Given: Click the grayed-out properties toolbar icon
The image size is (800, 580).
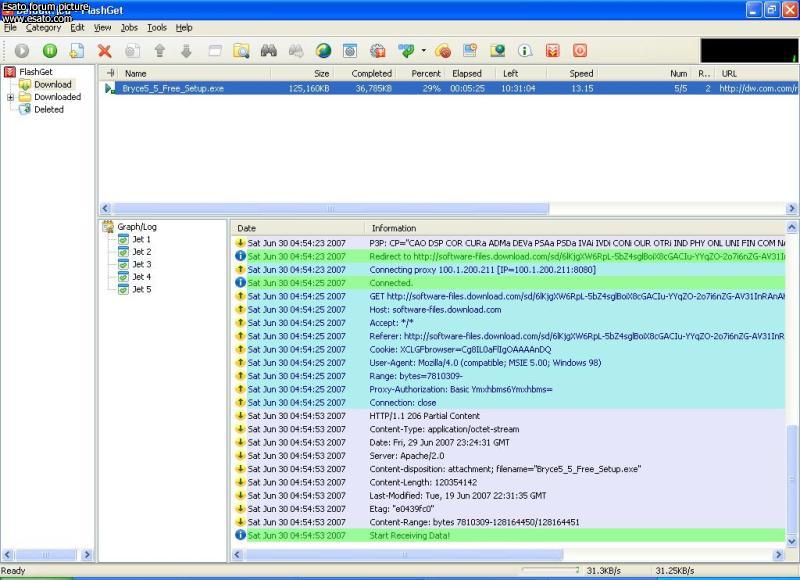Looking at the screenshot, I should (x=132, y=51).
